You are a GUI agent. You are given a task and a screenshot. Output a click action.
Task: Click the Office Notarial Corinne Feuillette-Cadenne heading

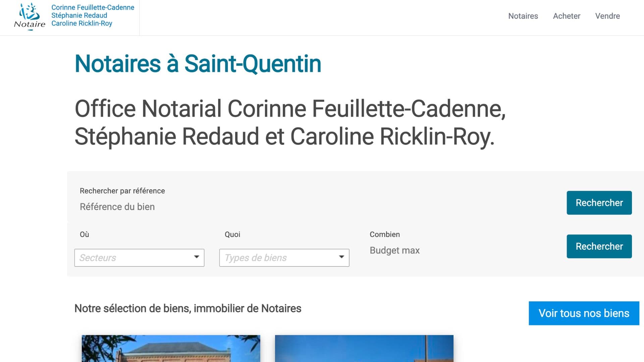coord(290,122)
